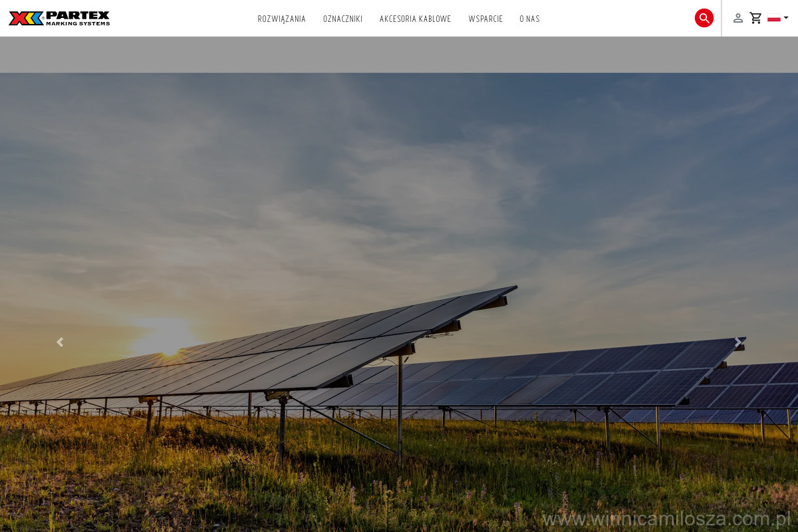Open the Akcesoria Kablowe menu
The height and width of the screenshot is (532, 798).
tap(416, 19)
